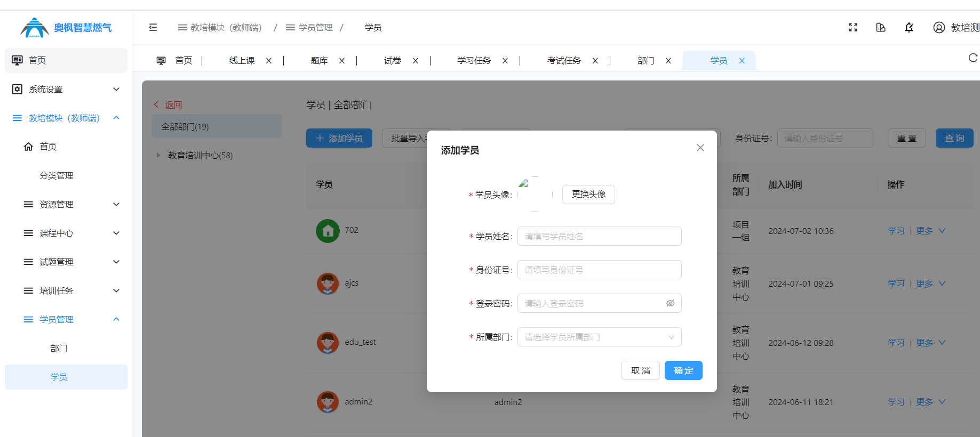
Task: Close the 学习任务 tab
Action: pos(505,61)
